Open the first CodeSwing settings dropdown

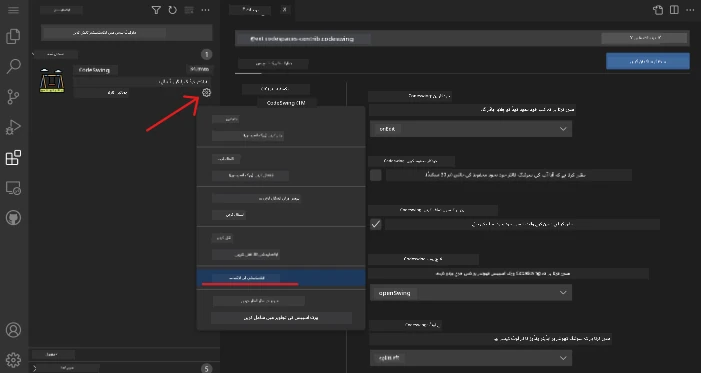[x=471, y=129]
